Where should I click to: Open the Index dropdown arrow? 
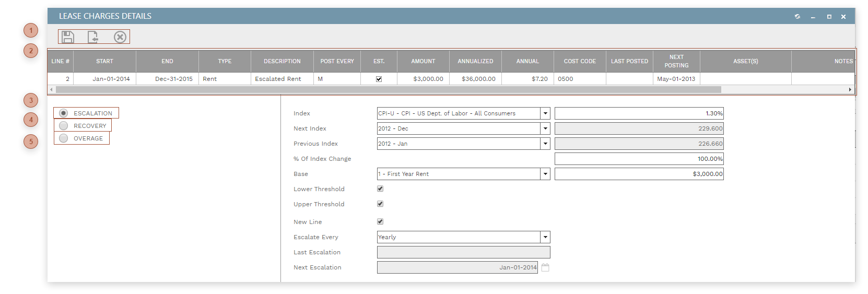pos(545,113)
